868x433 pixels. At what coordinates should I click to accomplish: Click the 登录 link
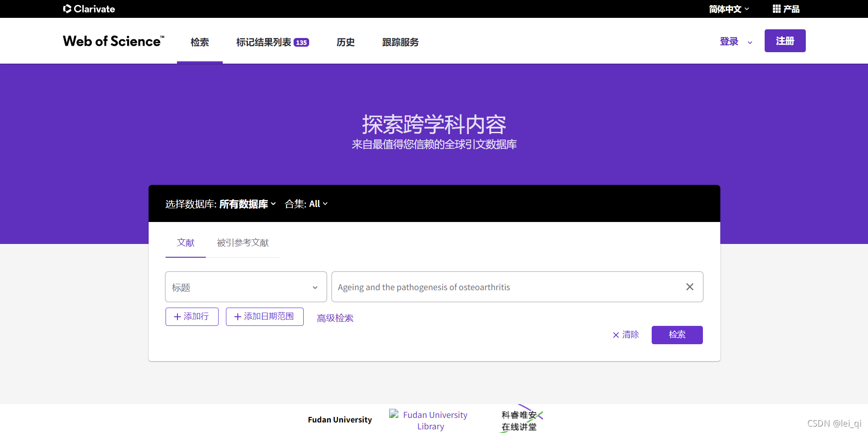pos(729,42)
